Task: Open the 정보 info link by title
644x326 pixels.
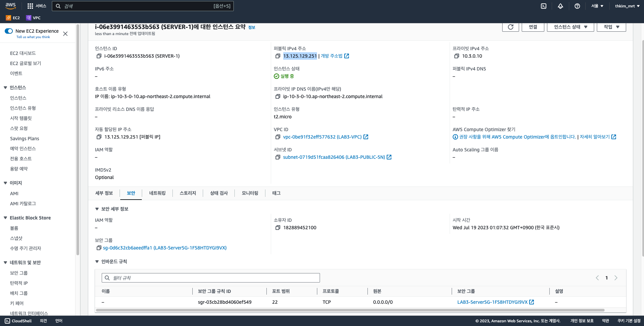Action: 252,28
